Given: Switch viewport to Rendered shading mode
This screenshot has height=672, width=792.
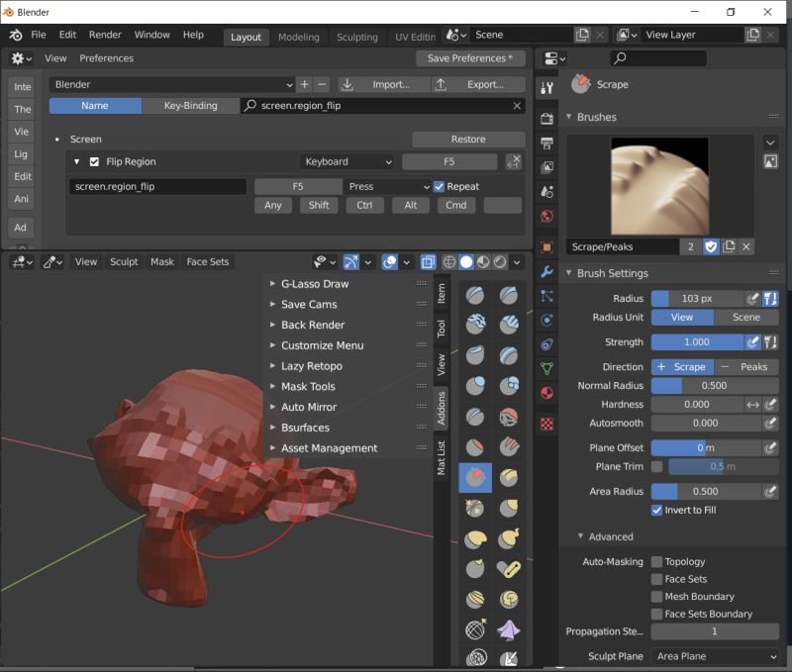Looking at the screenshot, I should [500, 261].
